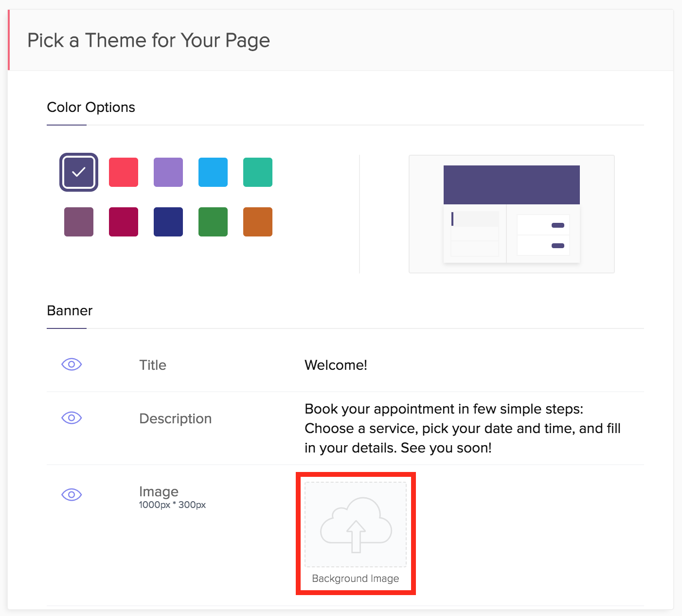Choose the light purple theme color
The image size is (682, 616).
coord(168,172)
